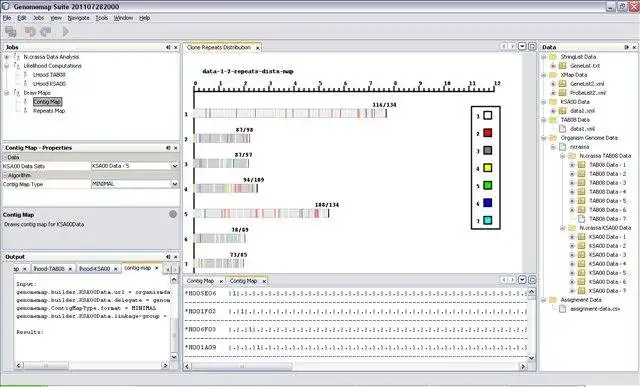Minimize the Output panel
The image size is (640, 387).
click(168, 257)
